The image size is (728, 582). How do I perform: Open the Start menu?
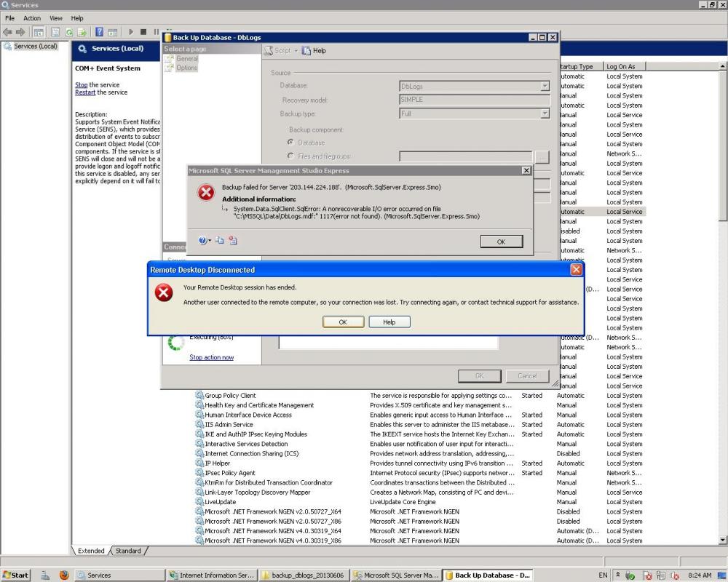(16, 575)
